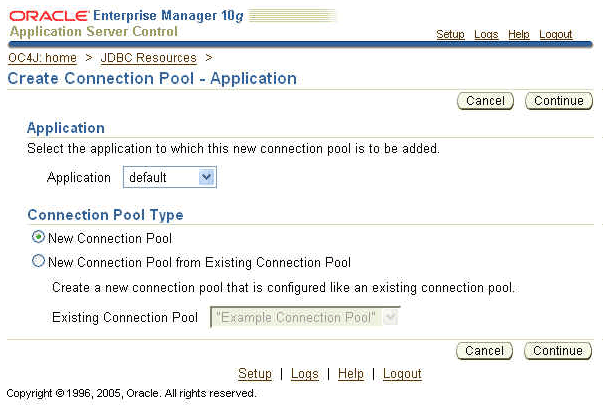Open the footer Logs link
Viewport: 603px width, 410px height.
pos(305,373)
